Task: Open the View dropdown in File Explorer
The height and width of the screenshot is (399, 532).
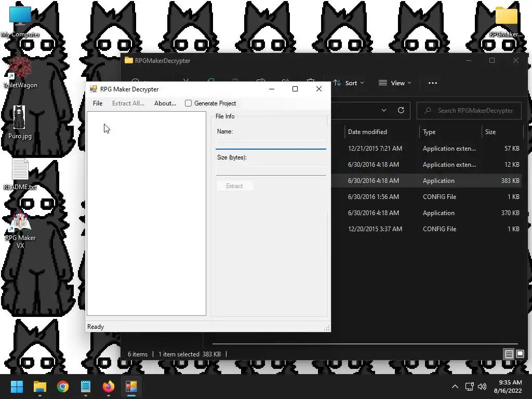Action: point(395,83)
